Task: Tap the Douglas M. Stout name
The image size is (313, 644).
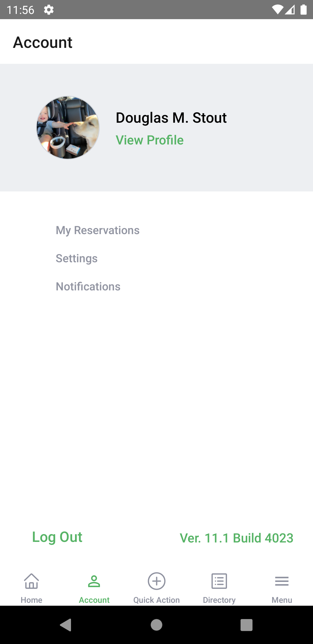Action: 171,118
